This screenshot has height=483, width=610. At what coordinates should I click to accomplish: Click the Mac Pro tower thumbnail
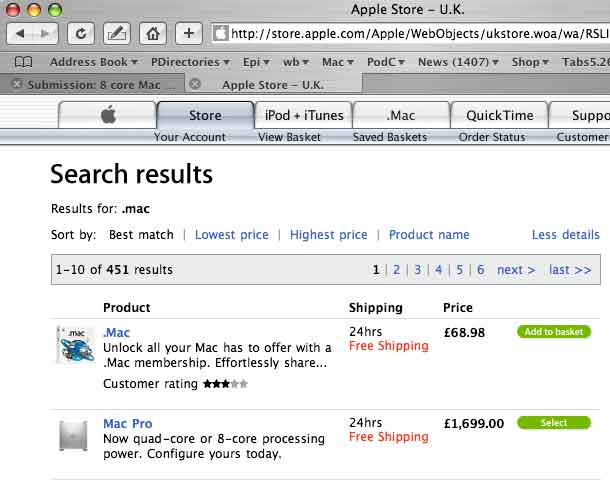tap(75, 436)
